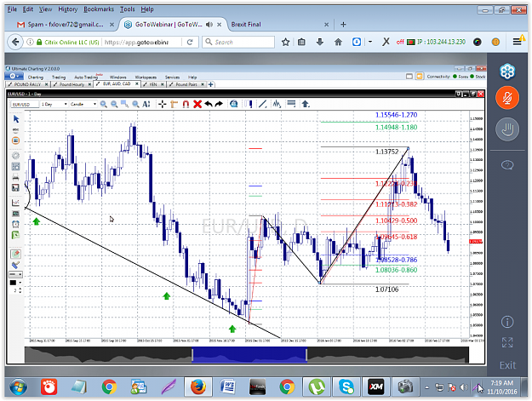
Task: Mute audio on GoToWebinar browser tab
Action: [209, 25]
